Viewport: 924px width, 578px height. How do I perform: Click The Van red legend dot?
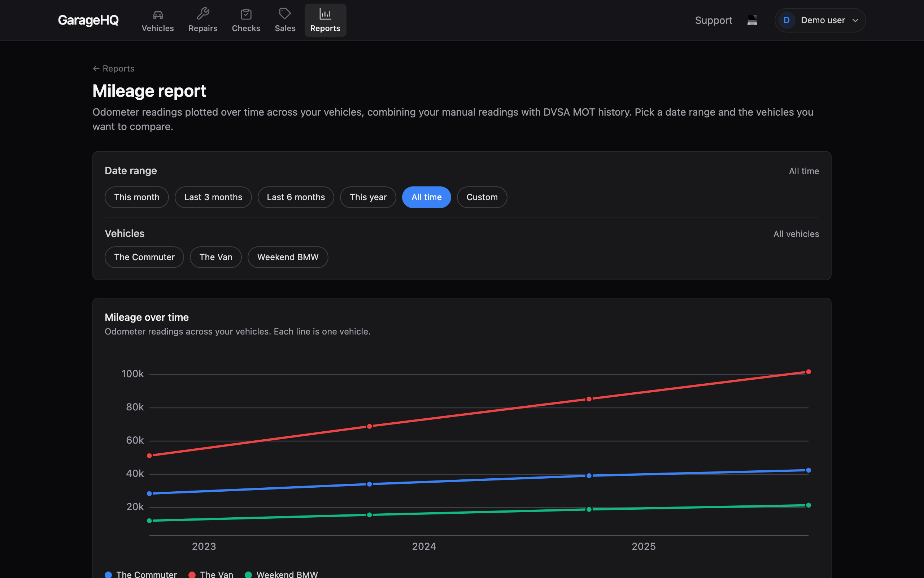point(192,574)
